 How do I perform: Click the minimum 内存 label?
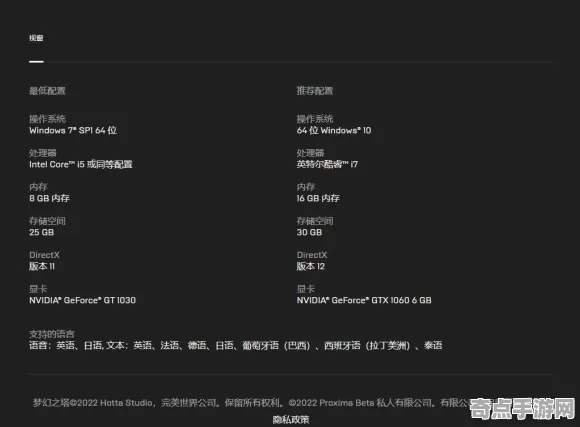click(38, 187)
